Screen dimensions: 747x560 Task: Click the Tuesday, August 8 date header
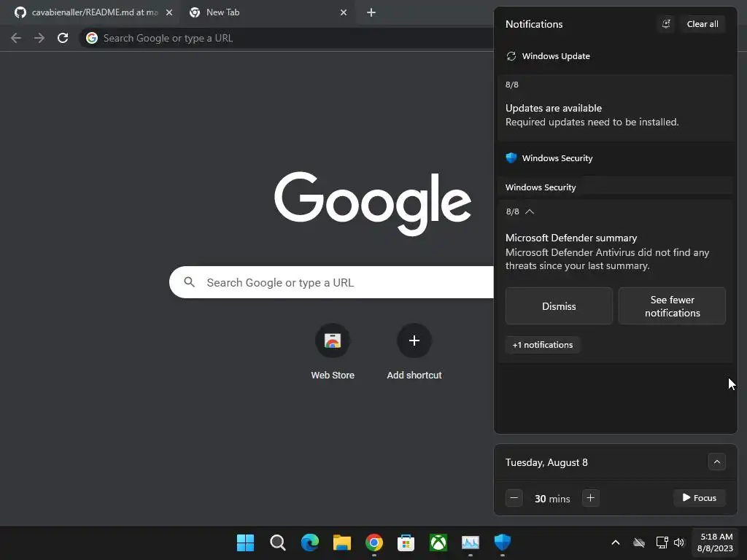(546, 462)
